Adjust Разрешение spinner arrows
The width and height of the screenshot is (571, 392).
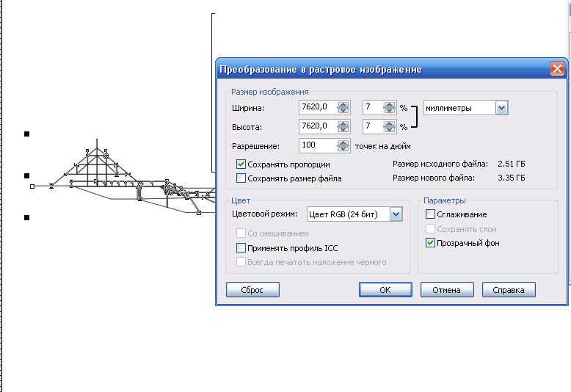pyautogui.click(x=343, y=146)
